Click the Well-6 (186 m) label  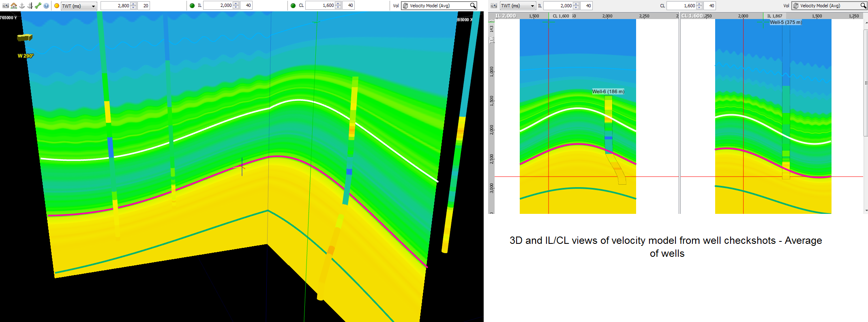[x=608, y=92]
